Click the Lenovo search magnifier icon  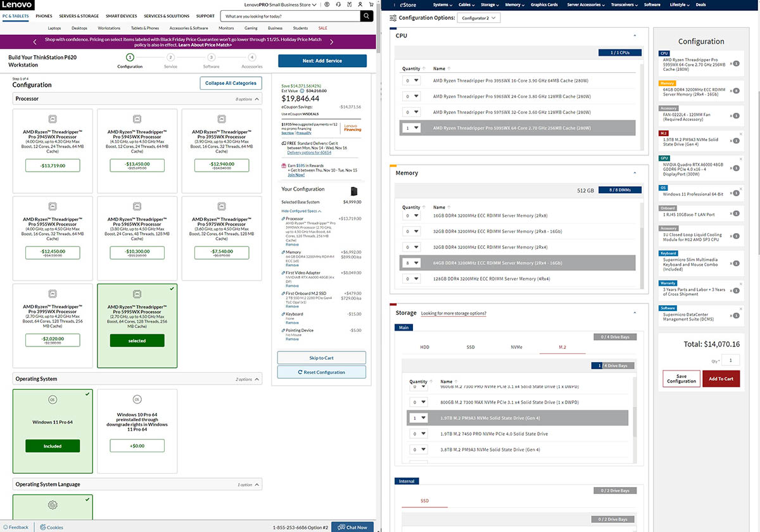tap(366, 16)
